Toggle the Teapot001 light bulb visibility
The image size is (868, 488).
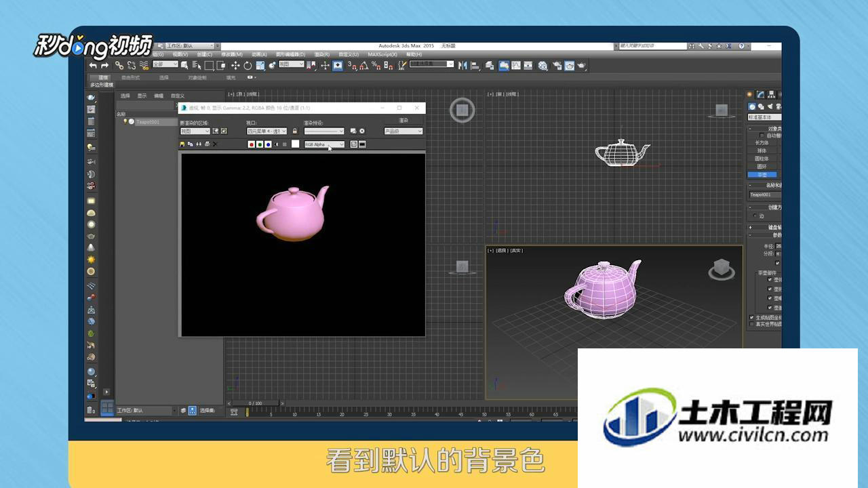125,122
